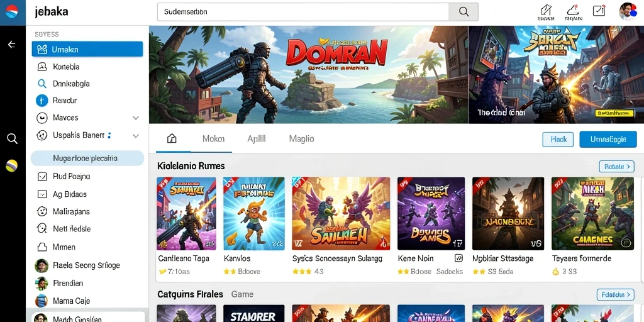Click the search button beside the search field

464,12
